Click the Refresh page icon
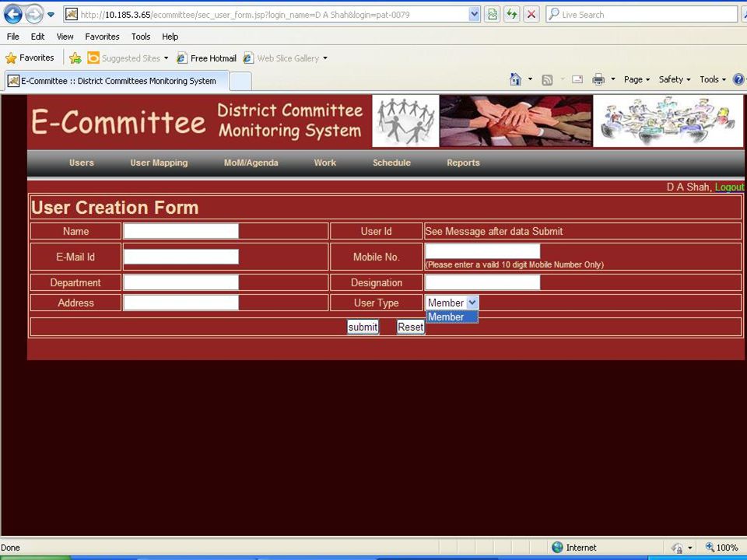 pyautogui.click(x=512, y=15)
